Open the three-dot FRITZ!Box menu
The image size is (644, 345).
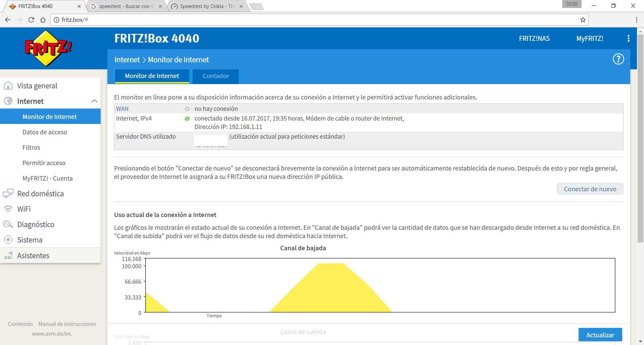click(628, 38)
